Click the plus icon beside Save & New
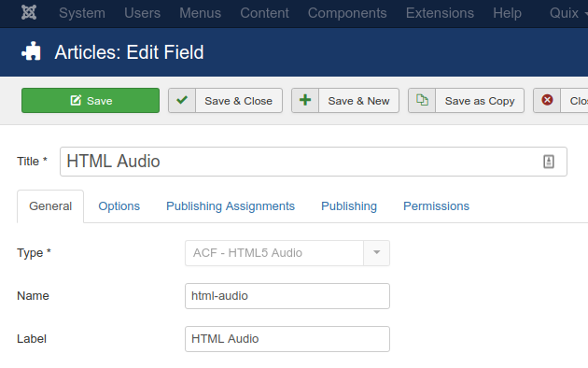This screenshot has width=588, height=368. point(305,100)
